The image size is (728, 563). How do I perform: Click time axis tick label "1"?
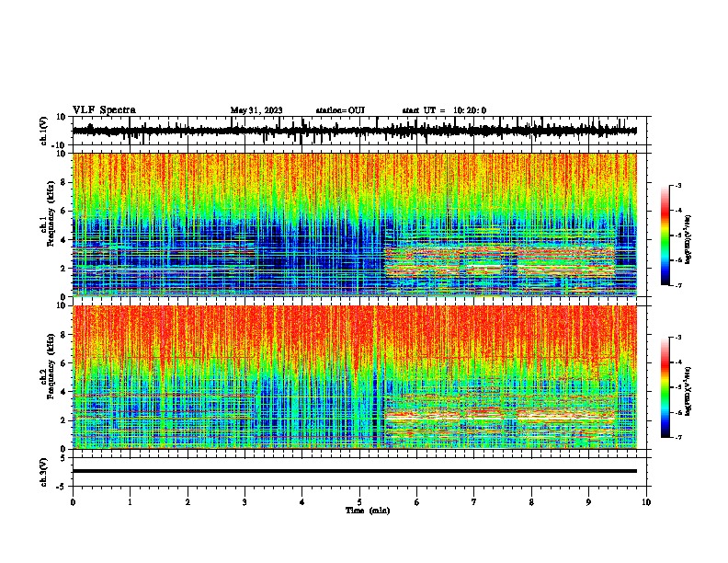pos(130,502)
